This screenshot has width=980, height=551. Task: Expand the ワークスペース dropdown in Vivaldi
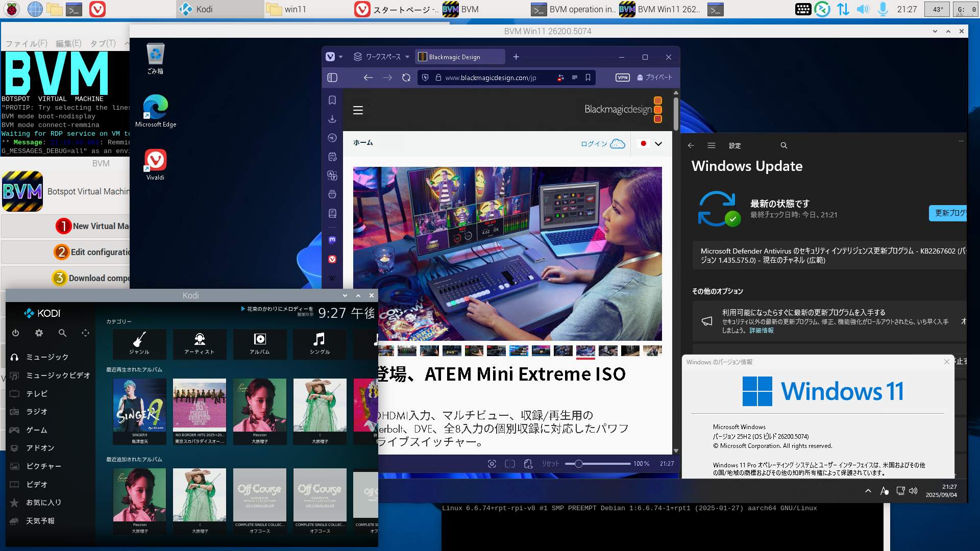coord(381,57)
